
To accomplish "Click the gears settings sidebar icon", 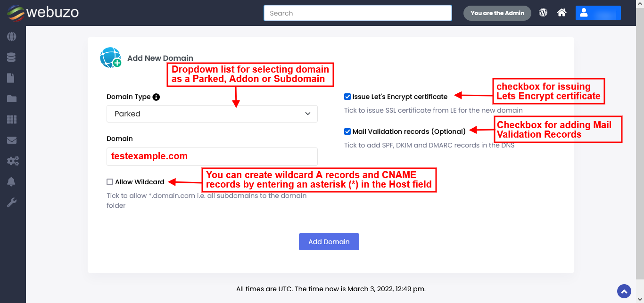I will (12, 161).
